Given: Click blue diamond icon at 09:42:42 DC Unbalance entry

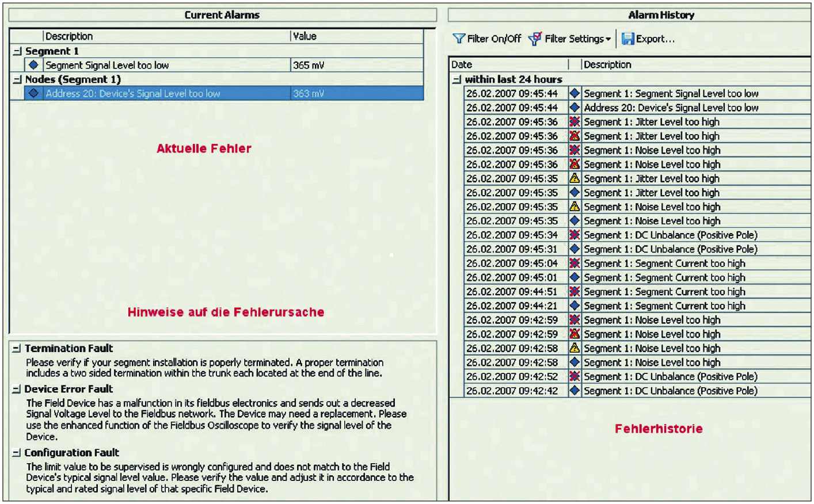Looking at the screenshot, I should click(x=574, y=391).
